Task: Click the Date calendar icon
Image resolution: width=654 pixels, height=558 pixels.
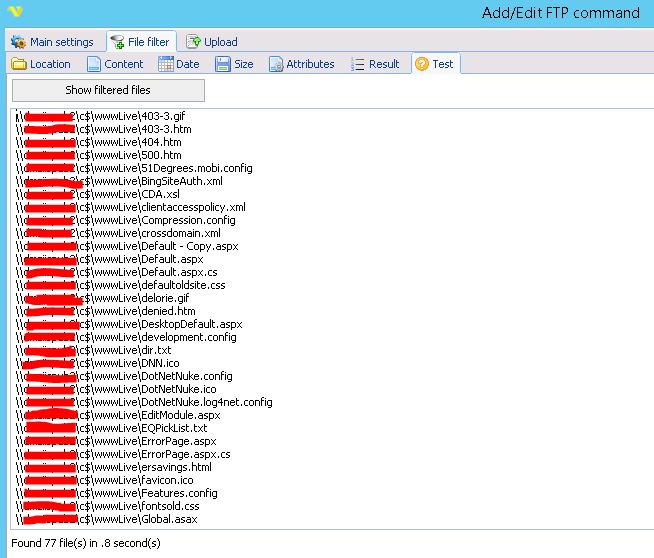Action: [165, 64]
